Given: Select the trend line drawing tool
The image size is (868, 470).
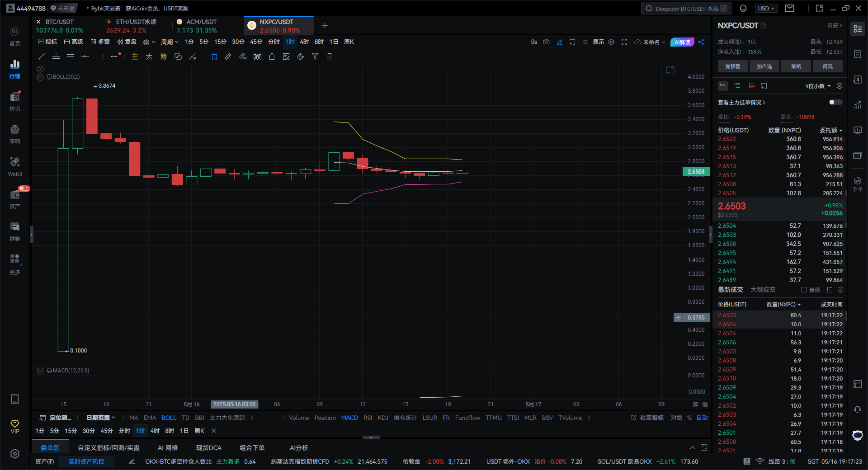Looking at the screenshot, I should 42,56.
